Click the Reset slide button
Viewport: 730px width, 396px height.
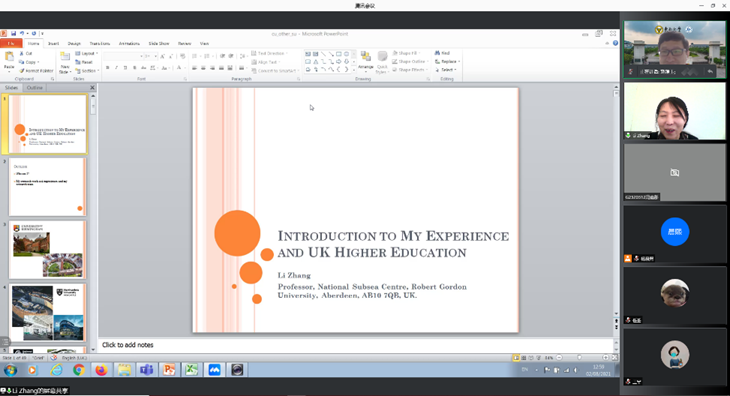click(x=84, y=62)
